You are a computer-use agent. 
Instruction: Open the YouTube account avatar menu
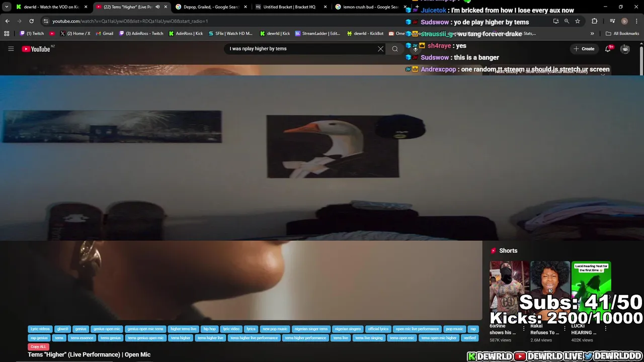[x=625, y=49]
